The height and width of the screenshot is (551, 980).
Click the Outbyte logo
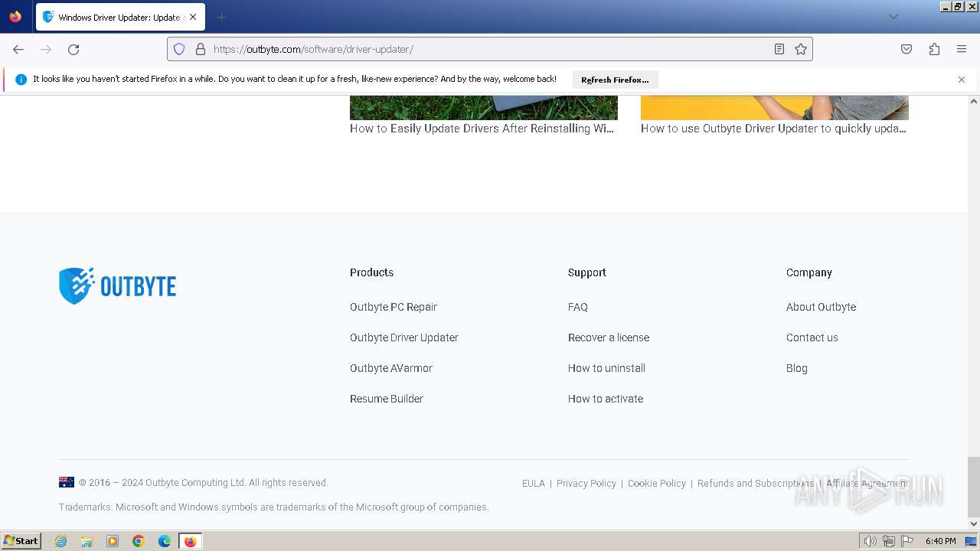[x=117, y=286]
